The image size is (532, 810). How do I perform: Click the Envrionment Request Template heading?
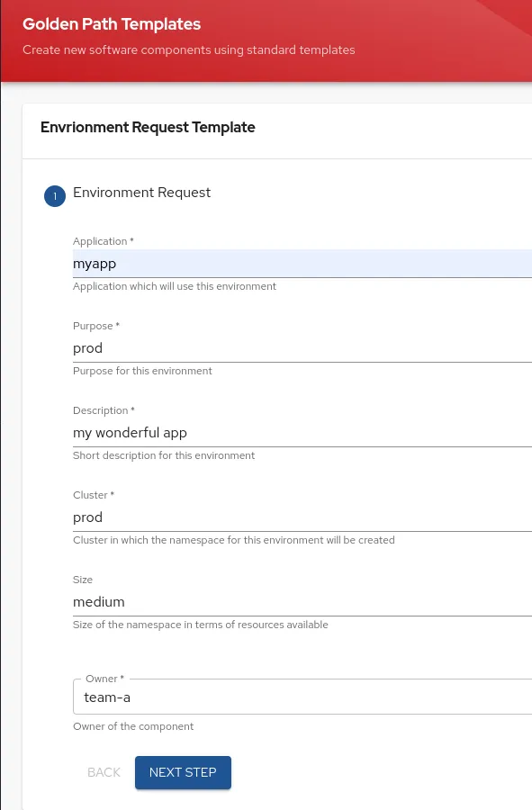148,127
